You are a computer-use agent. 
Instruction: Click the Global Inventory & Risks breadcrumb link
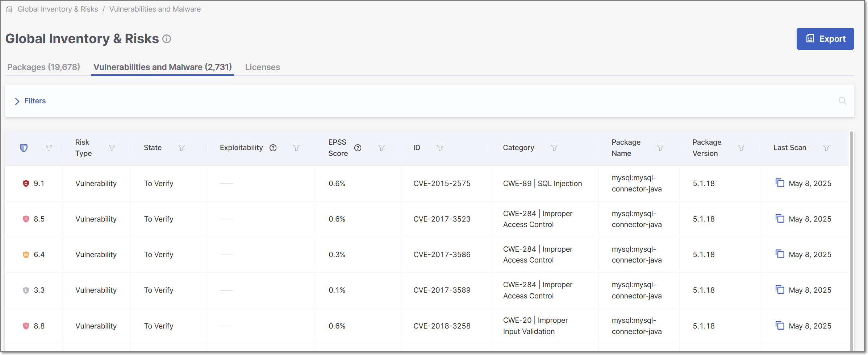point(58,9)
